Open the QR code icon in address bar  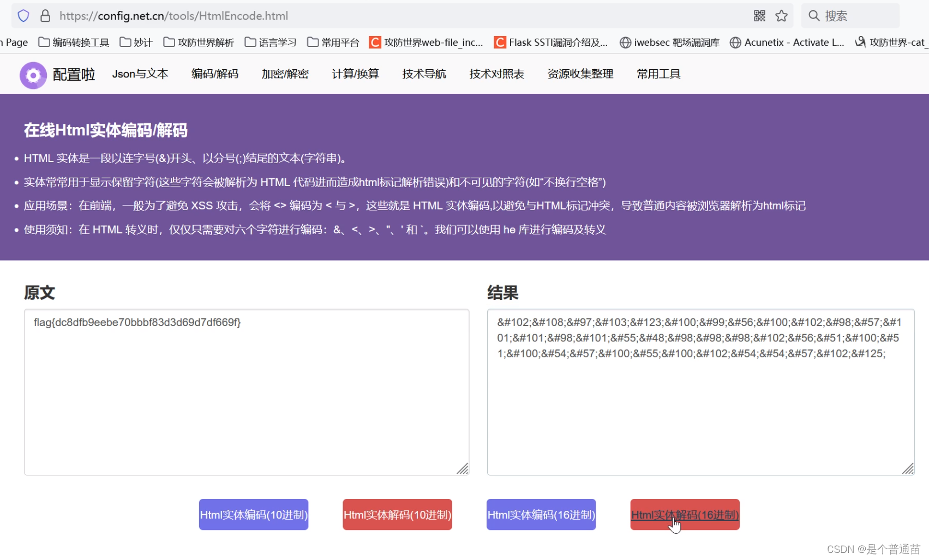pos(759,16)
